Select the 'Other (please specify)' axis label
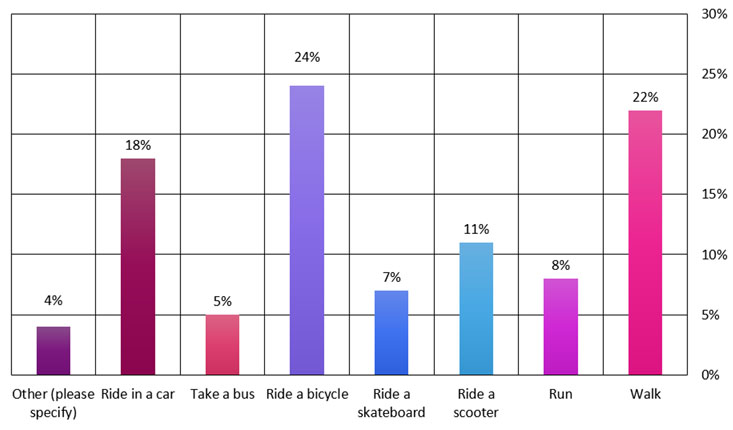Viewport: 733px width, 430px height. point(53,402)
